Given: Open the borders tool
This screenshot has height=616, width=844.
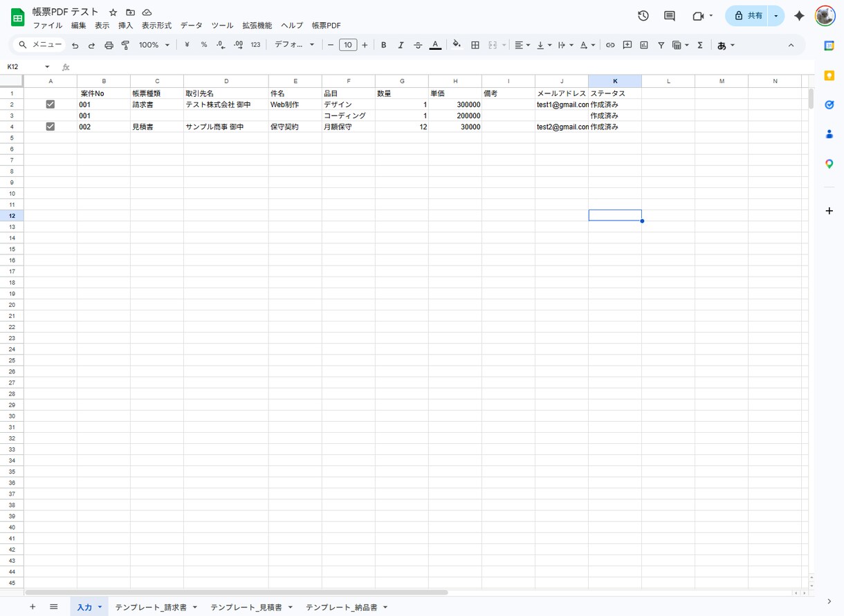Looking at the screenshot, I should 475,45.
